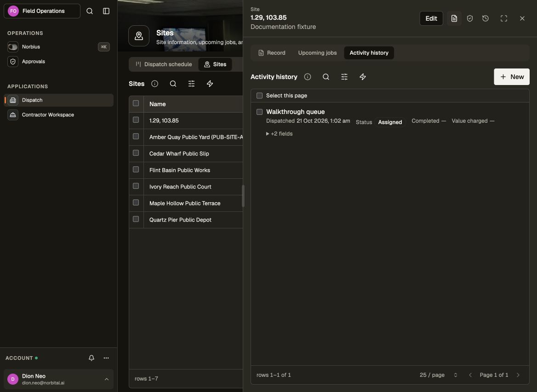Open notifications bell
This screenshot has height=392, width=537.
pyautogui.click(x=91, y=358)
